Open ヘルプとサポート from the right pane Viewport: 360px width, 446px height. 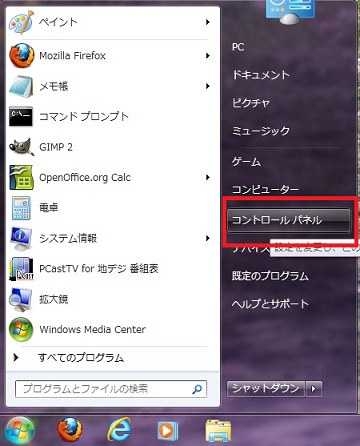tap(270, 304)
